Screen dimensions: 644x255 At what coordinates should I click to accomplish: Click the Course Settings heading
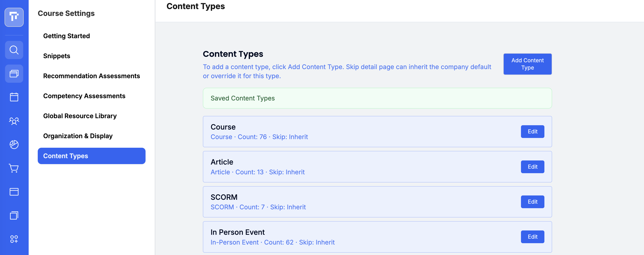click(66, 13)
